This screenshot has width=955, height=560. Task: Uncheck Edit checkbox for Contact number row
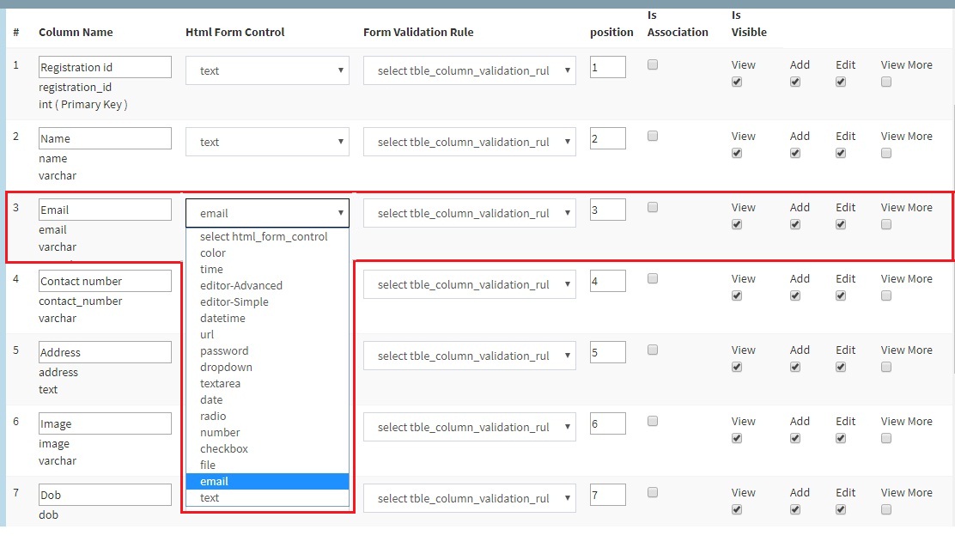tap(841, 295)
